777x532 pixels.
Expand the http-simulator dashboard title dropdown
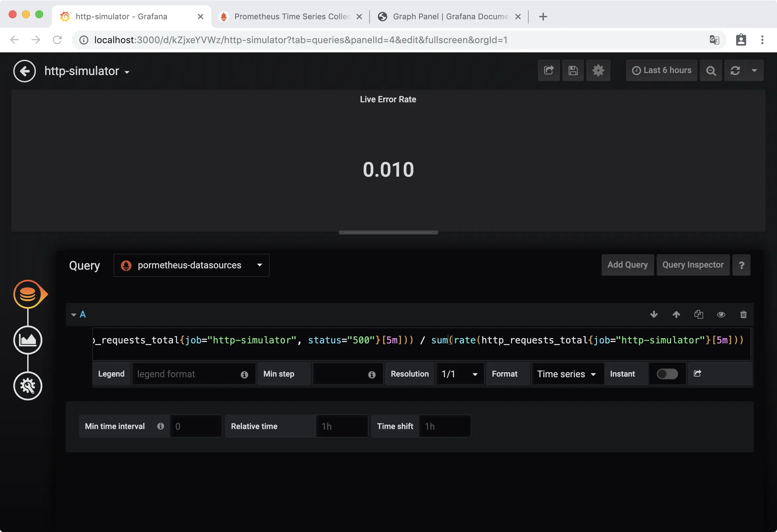coord(87,71)
